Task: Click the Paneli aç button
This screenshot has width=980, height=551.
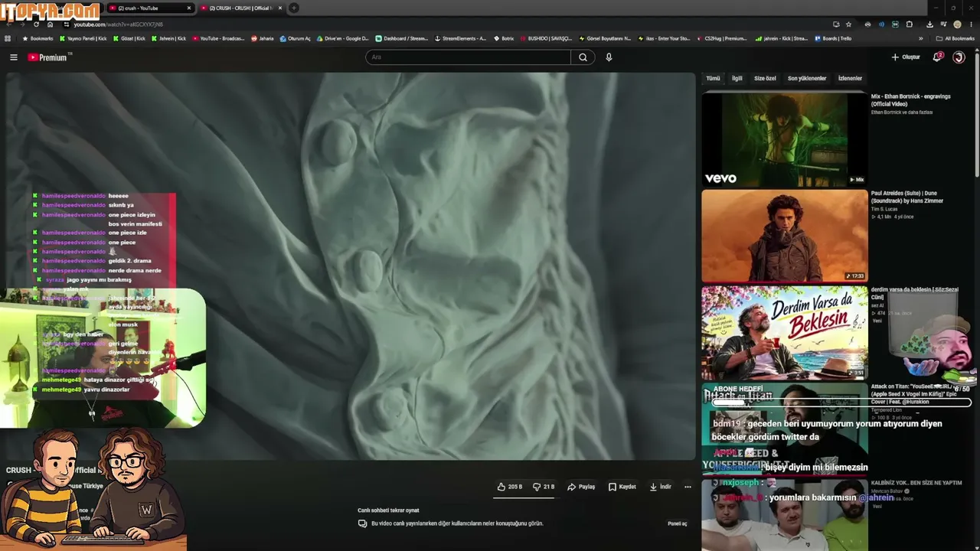Action: click(678, 523)
